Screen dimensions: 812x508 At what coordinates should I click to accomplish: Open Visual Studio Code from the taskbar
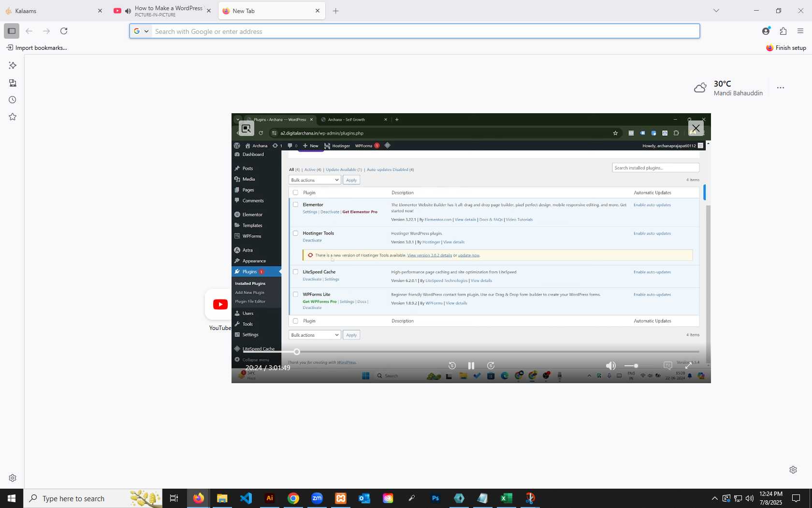(246, 498)
